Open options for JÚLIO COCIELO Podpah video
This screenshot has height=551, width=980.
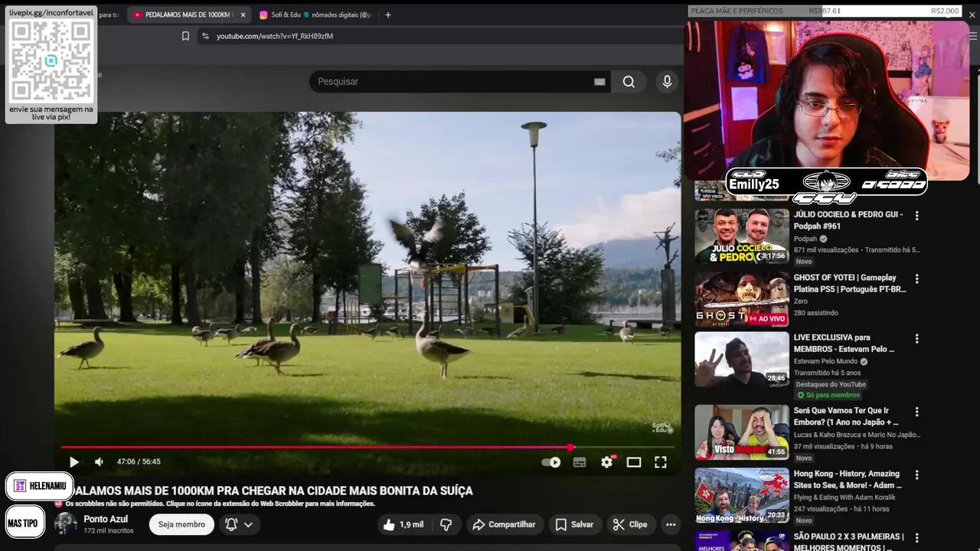(916, 216)
